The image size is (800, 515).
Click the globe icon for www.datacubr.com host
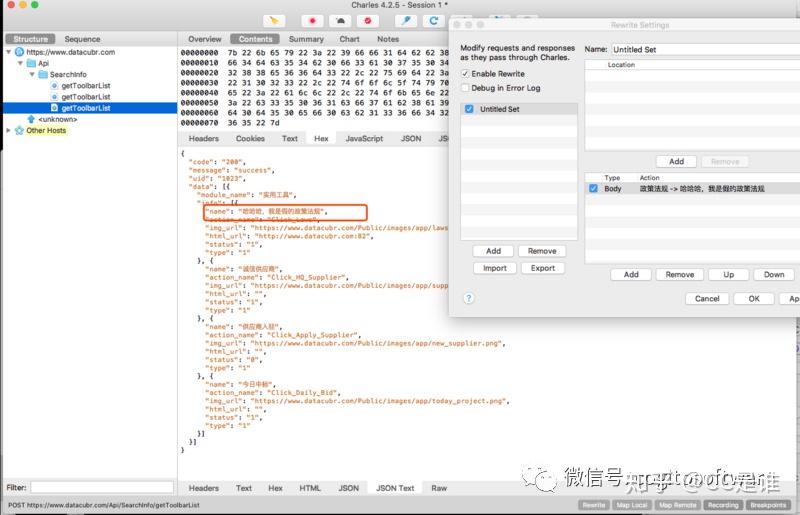[x=19, y=52]
